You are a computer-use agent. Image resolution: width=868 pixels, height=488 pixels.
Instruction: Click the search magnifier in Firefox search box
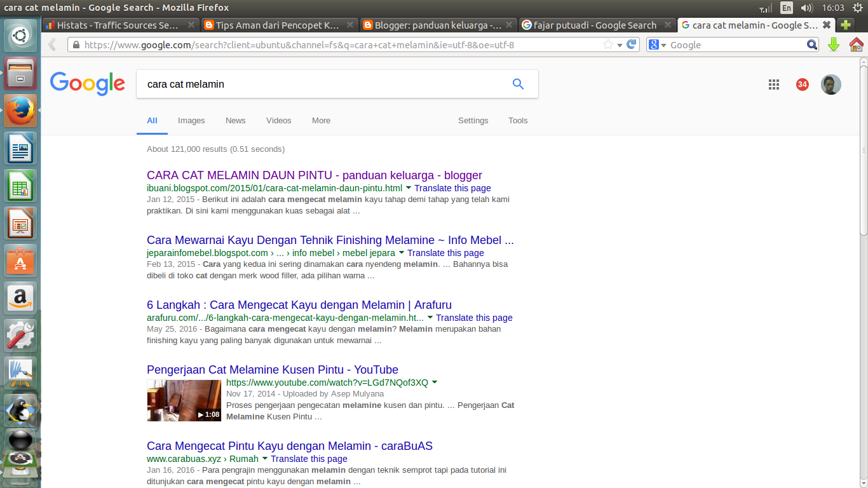point(811,45)
